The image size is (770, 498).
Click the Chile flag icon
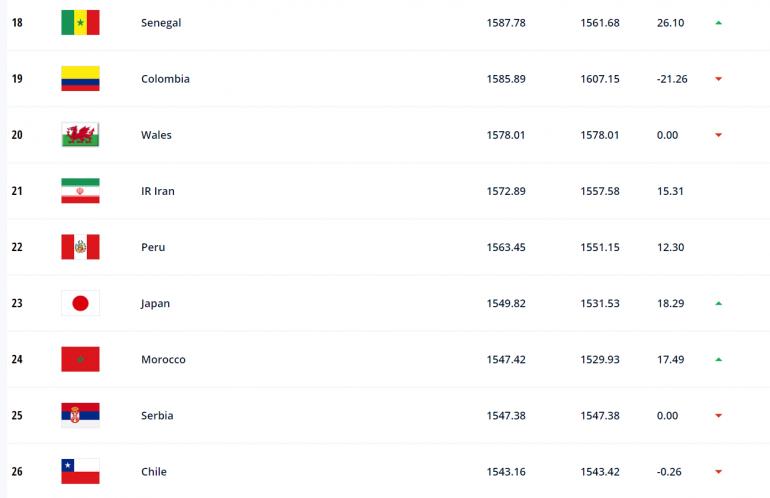pyautogui.click(x=80, y=471)
